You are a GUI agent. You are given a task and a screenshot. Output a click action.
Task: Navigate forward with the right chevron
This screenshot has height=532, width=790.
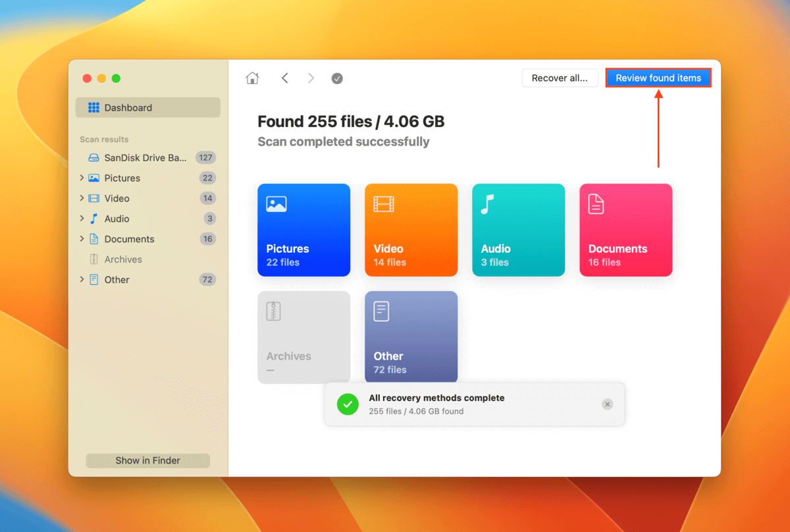[311, 78]
